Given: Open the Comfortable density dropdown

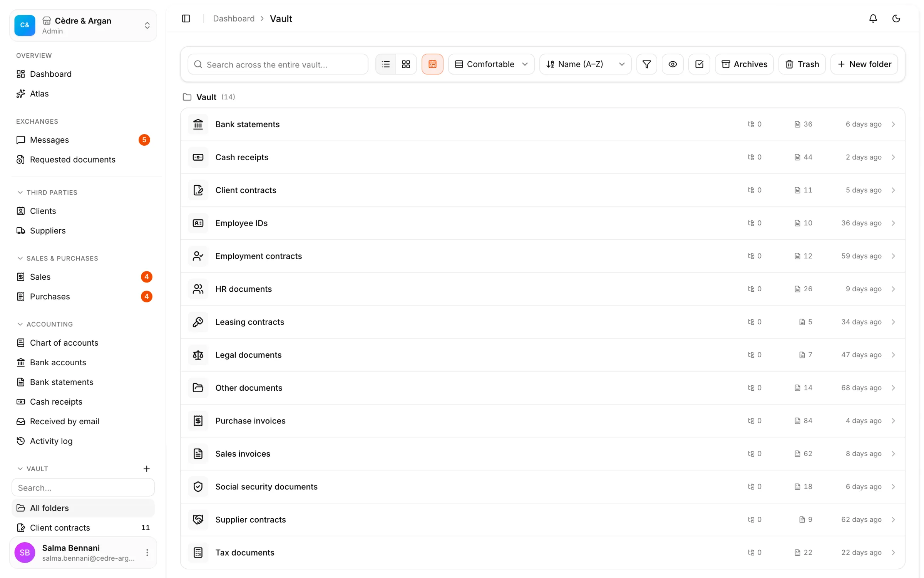Looking at the screenshot, I should coord(491,64).
